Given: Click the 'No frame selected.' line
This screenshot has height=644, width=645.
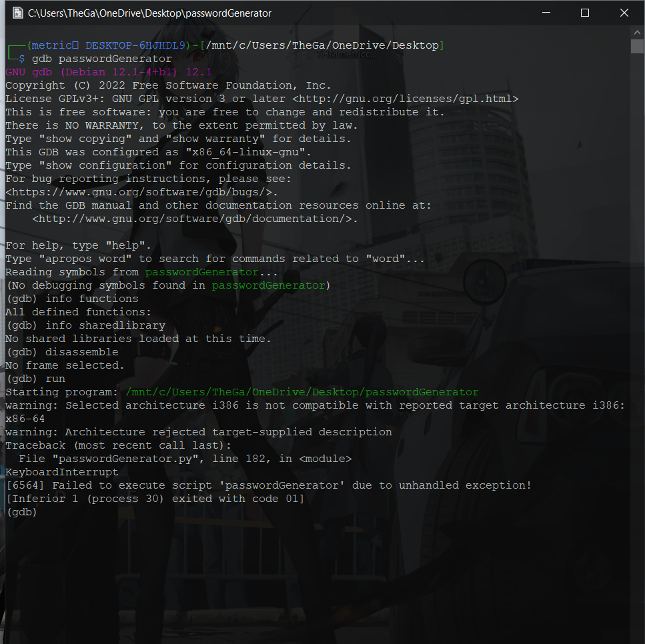Looking at the screenshot, I should 65,365.
